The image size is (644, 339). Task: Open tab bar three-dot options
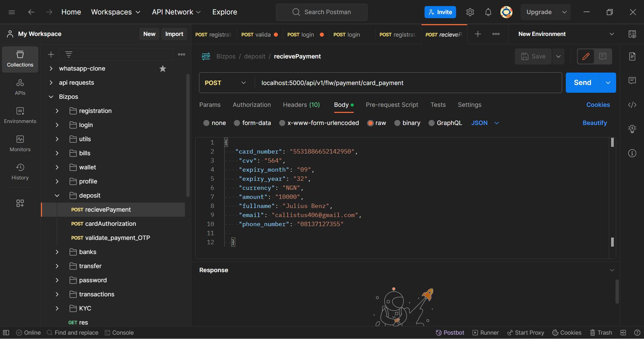click(x=496, y=34)
